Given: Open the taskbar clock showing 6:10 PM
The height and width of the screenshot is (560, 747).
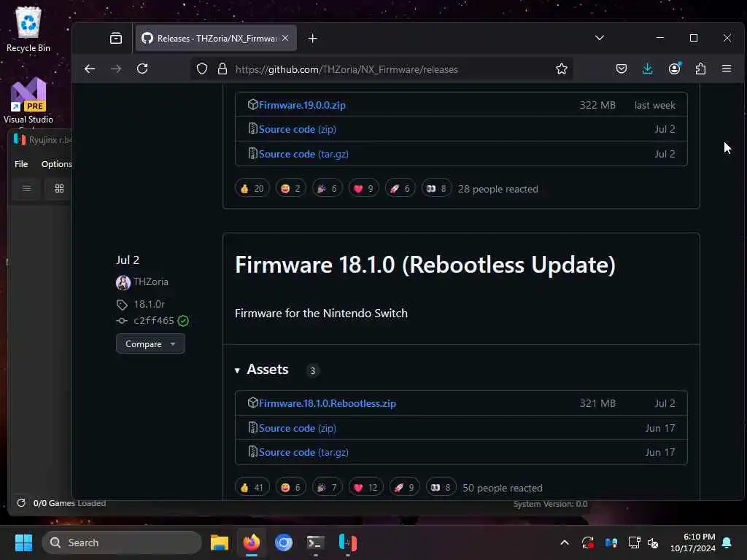Looking at the screenshot, I should 693,542.
